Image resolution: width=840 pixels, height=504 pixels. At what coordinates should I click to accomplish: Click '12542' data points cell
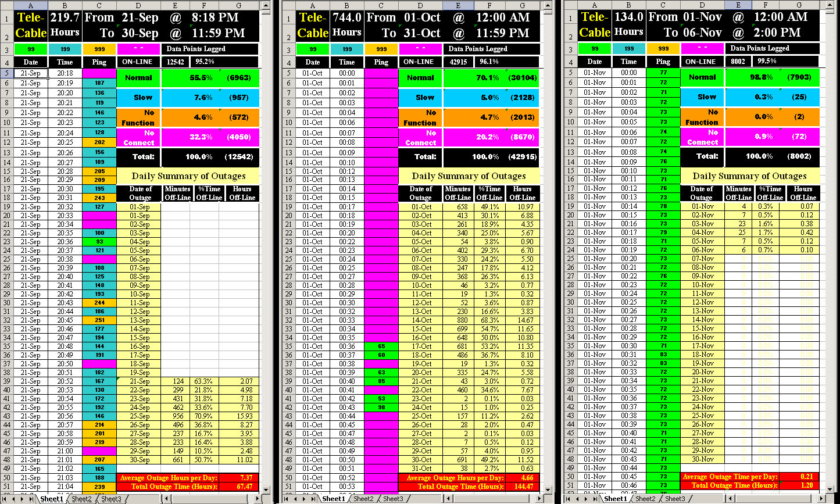[176, 61]
